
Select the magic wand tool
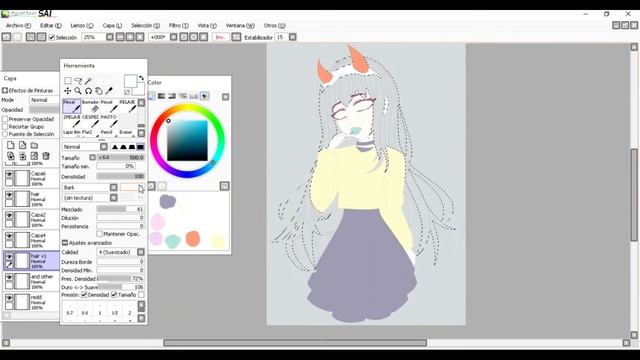89,81
